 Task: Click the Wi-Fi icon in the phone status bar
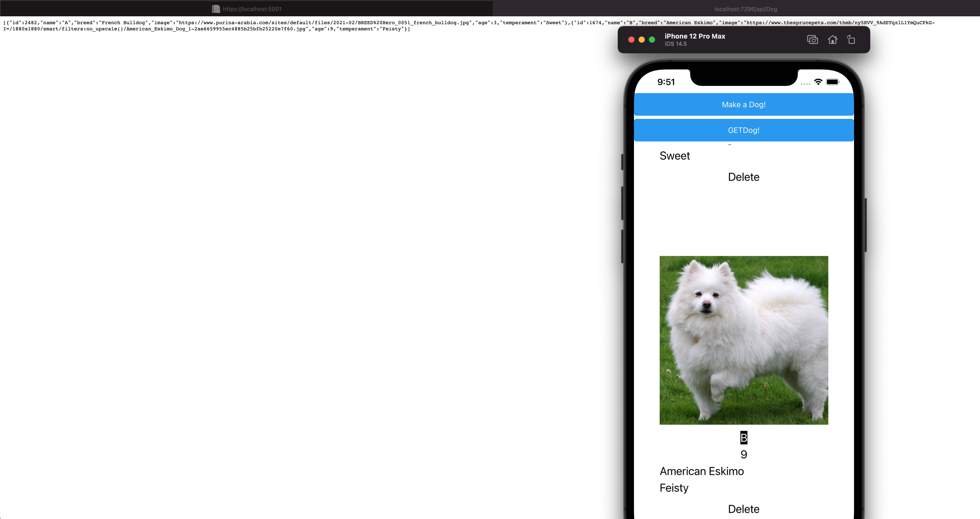tap(818, 82)
